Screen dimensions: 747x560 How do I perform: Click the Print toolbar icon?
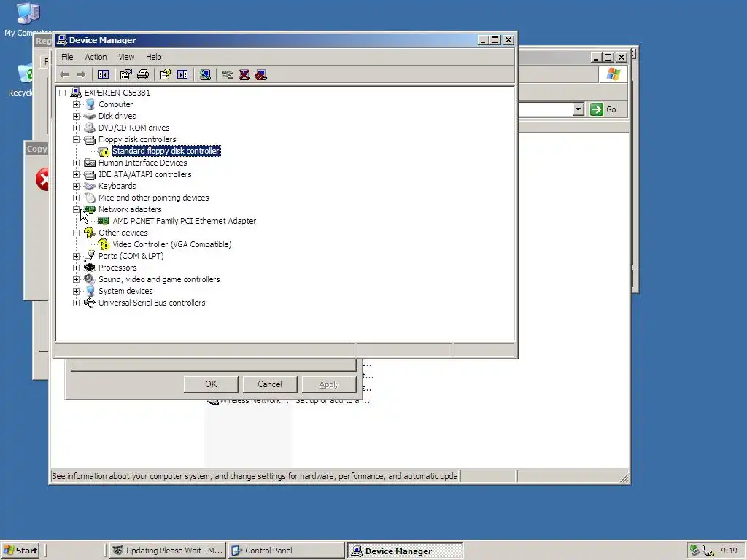tap(143, 75)
